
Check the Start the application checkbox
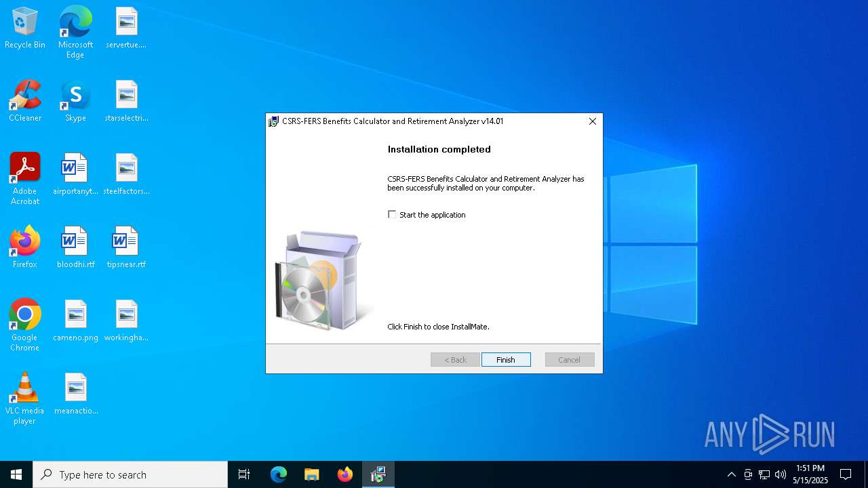[392, 214]
